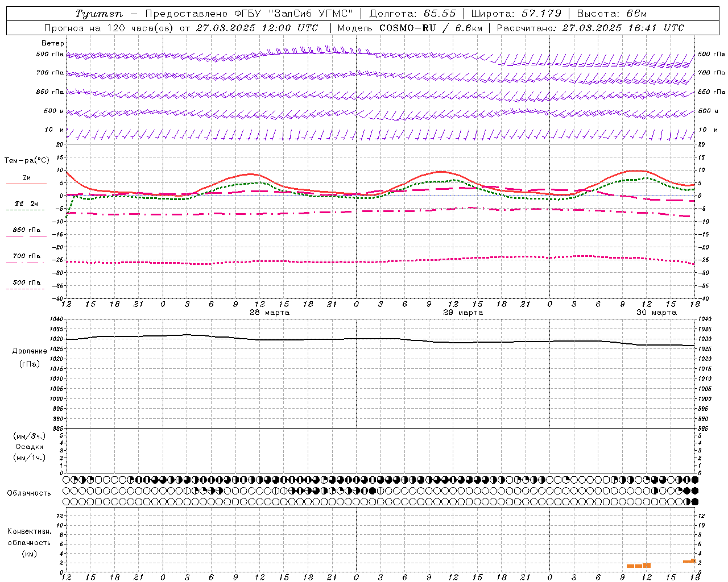Click the '(мм/3ч.)' precipitation unit label
The height and width of the screenshot is (582, 728).
pos(30,436)
